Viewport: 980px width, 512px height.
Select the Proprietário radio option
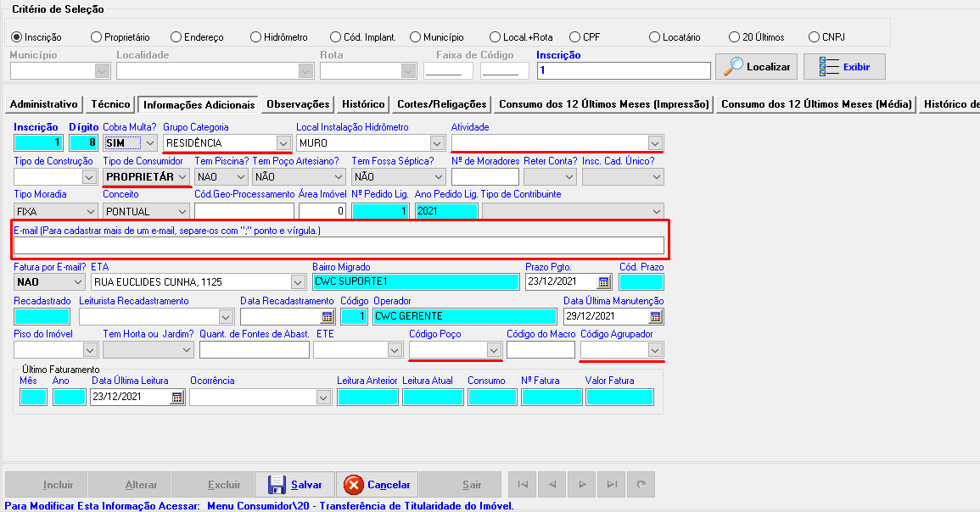click(x=97, y=37)
